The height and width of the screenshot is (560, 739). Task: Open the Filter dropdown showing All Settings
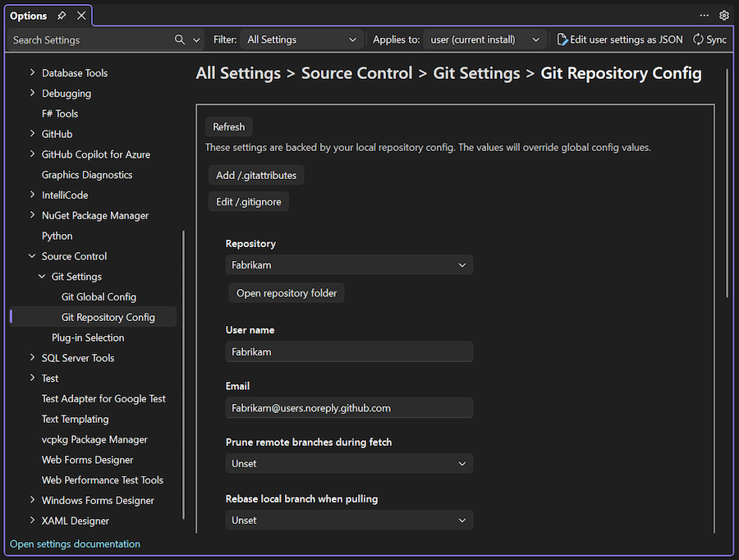coord(302,39)
